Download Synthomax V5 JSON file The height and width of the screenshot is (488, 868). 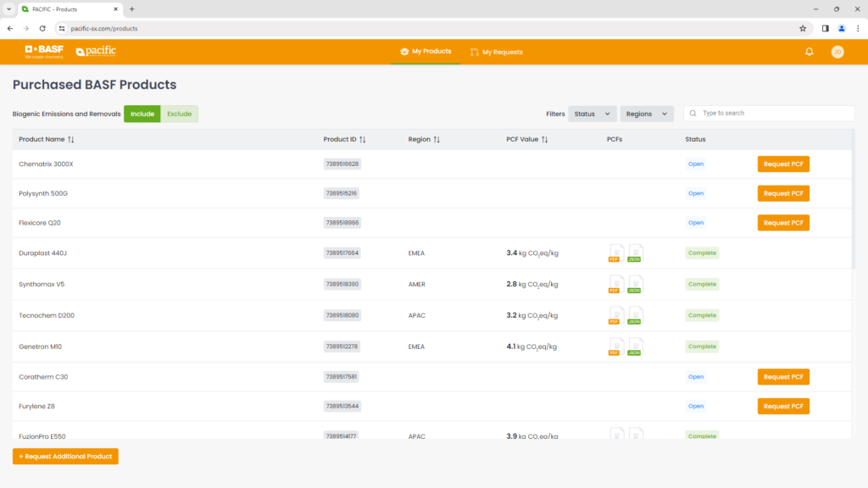click(635, 284)
